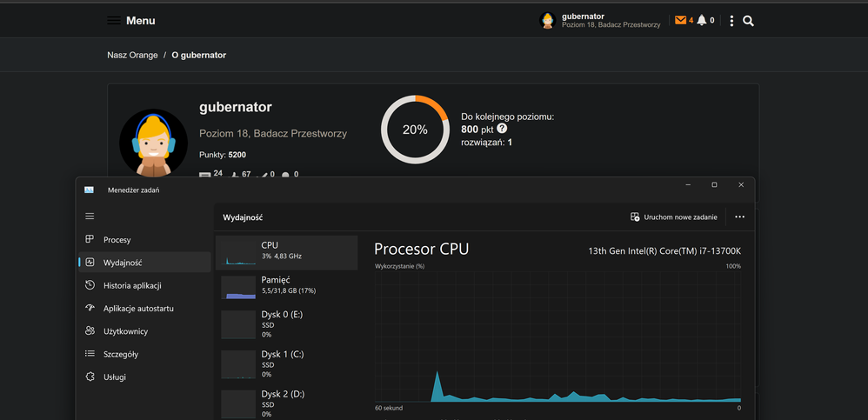Click the three-dot options icon in header
This screenshot has height=420, width=868.
tap(731, 21)
